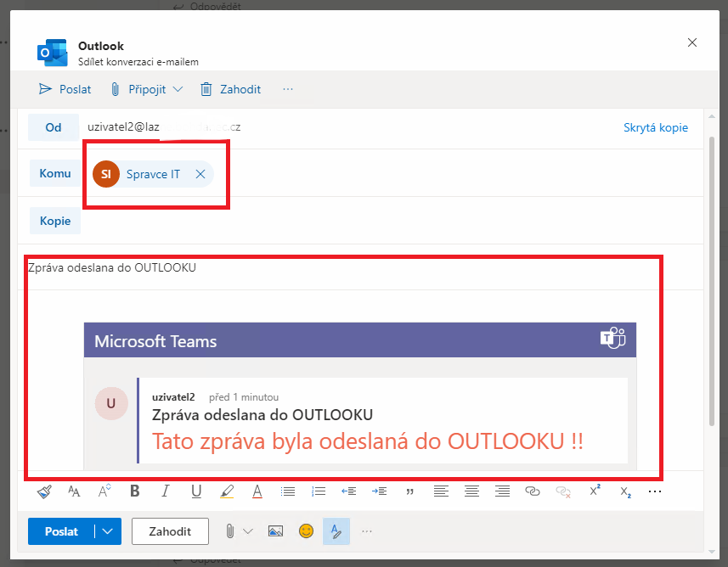The image size is (728, 567).
Task: Expand the bottom attach dropdown chevron
Action: pos(248,531)
